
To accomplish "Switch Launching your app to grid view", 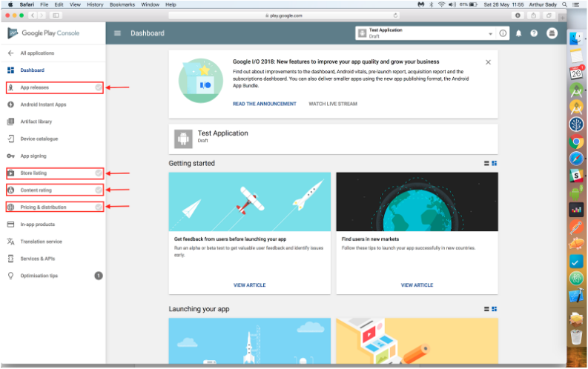I will click(x=495, y=309).
